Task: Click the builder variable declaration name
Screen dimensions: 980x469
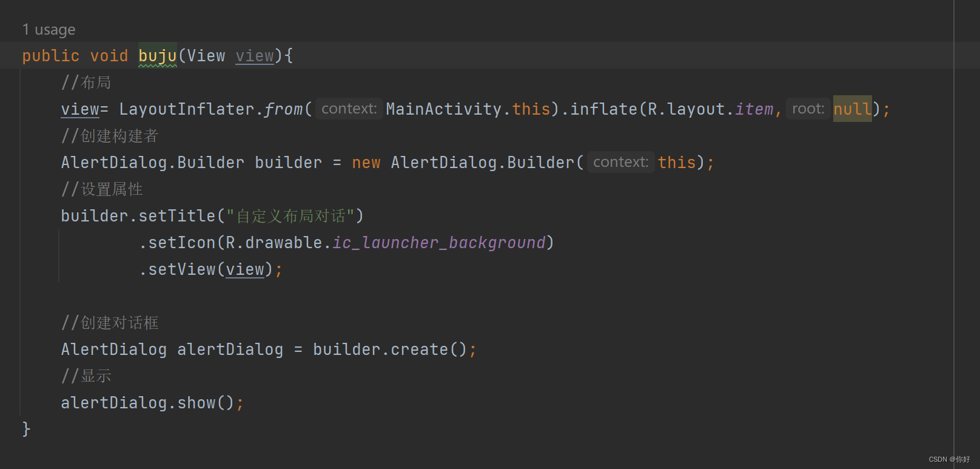Action: (289, 163)
